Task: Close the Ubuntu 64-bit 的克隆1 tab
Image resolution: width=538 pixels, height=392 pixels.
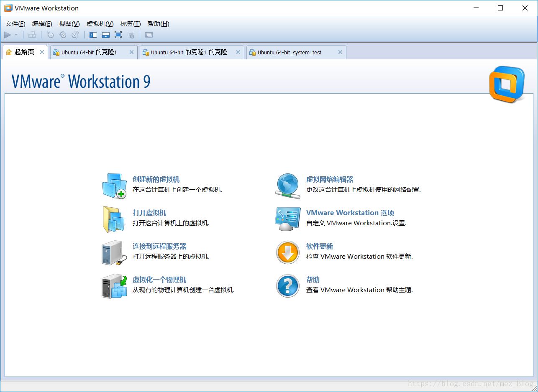Action: tap(131, 52)
